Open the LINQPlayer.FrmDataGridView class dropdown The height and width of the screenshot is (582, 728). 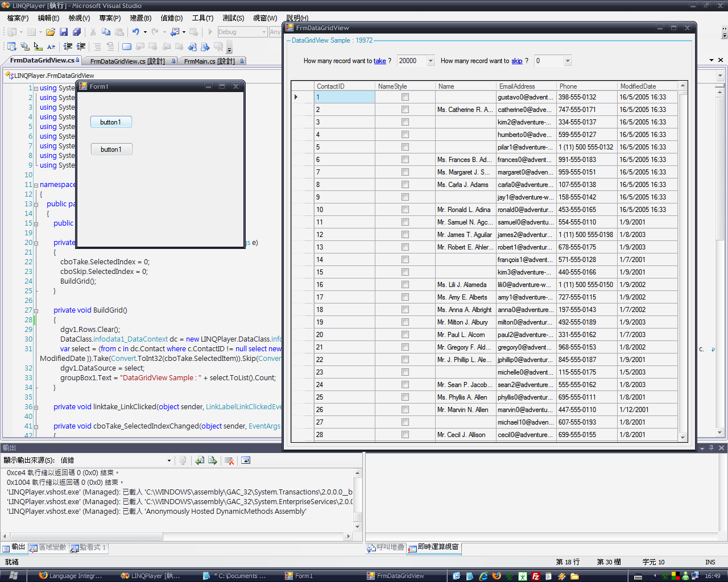(143, 75)
